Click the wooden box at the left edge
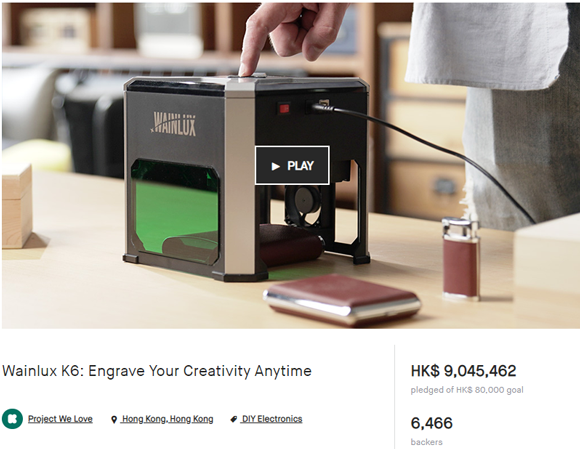The width and height of the screenshot is (580, 449). (16, 205)
